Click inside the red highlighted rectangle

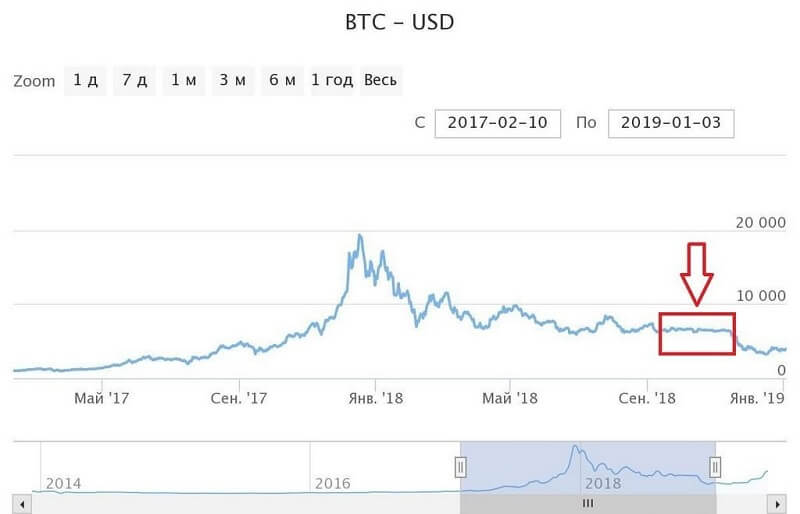pos(697,334)
